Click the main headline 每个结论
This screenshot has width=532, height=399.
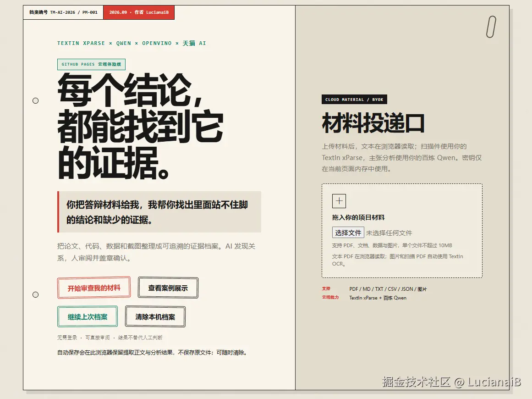tap(141, 126)
